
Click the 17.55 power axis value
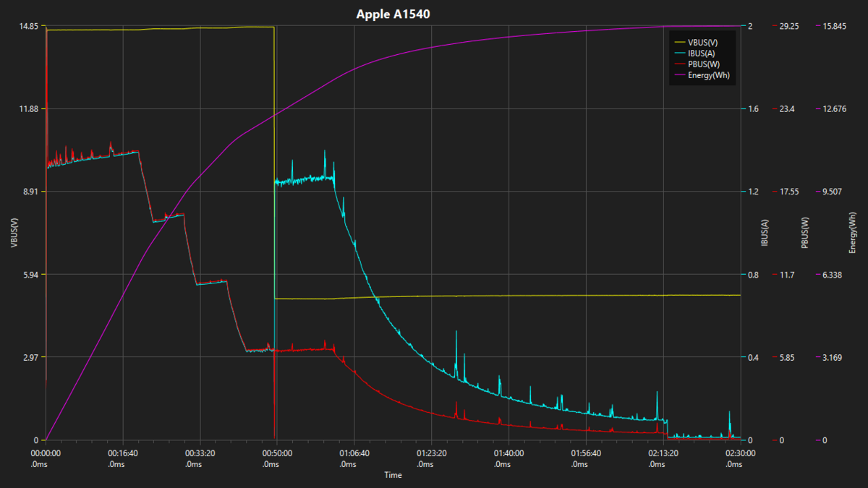(x=788, y=192)
